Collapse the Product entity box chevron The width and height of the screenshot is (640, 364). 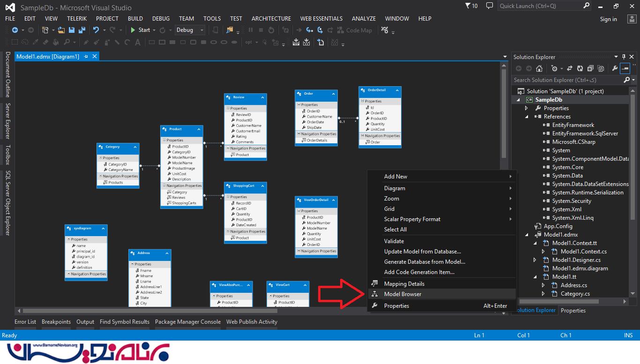199,129
